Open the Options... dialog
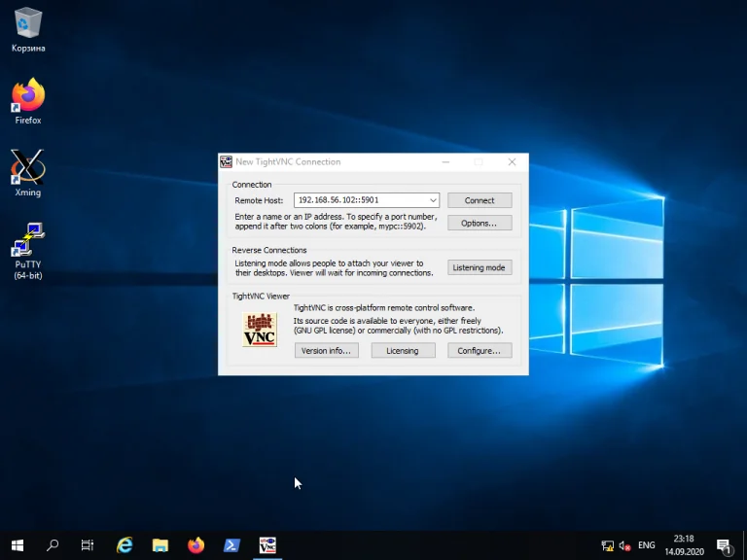 (479, 223)
